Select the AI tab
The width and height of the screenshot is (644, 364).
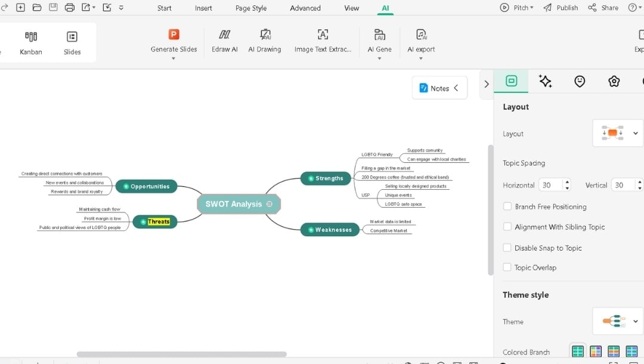point(385,8)
